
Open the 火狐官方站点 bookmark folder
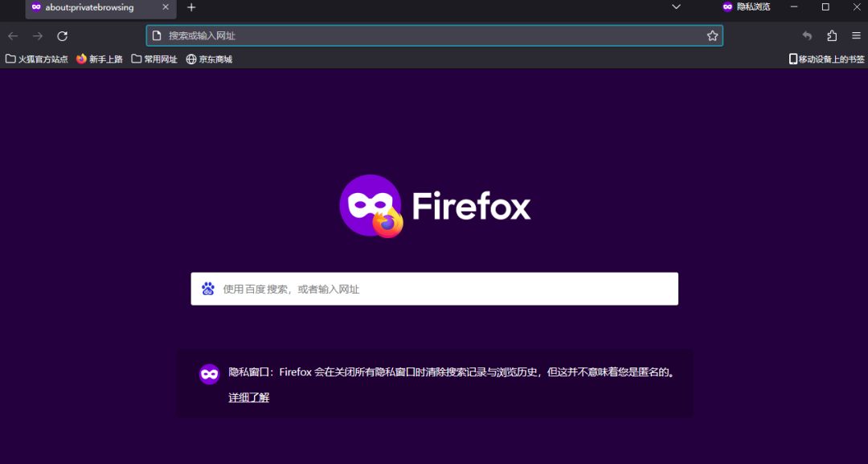(36, 60)
